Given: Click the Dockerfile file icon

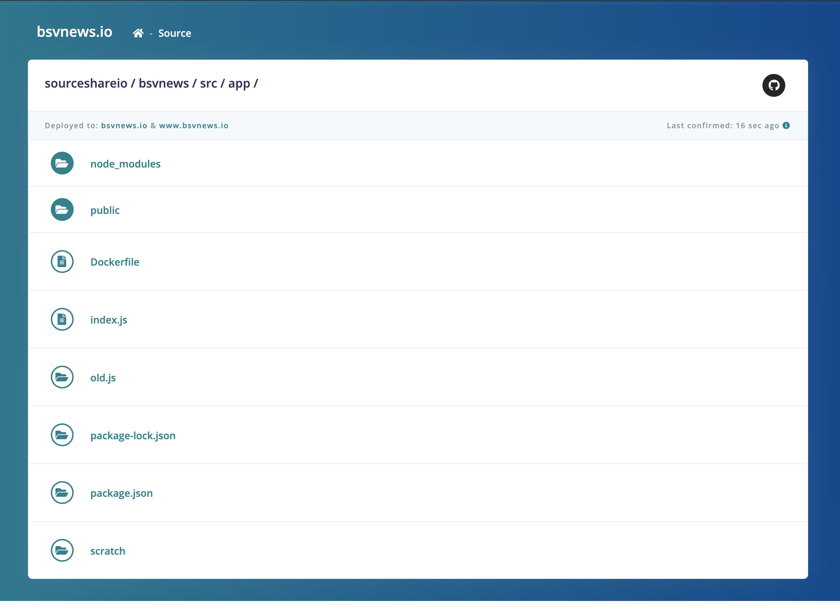Looking at the screenshot, I should tap(62, 261).
